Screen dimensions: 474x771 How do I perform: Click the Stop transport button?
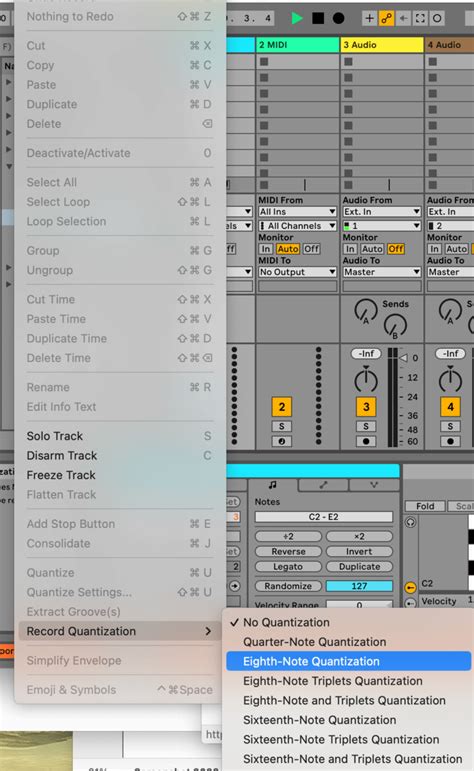[x=318, y=18]
